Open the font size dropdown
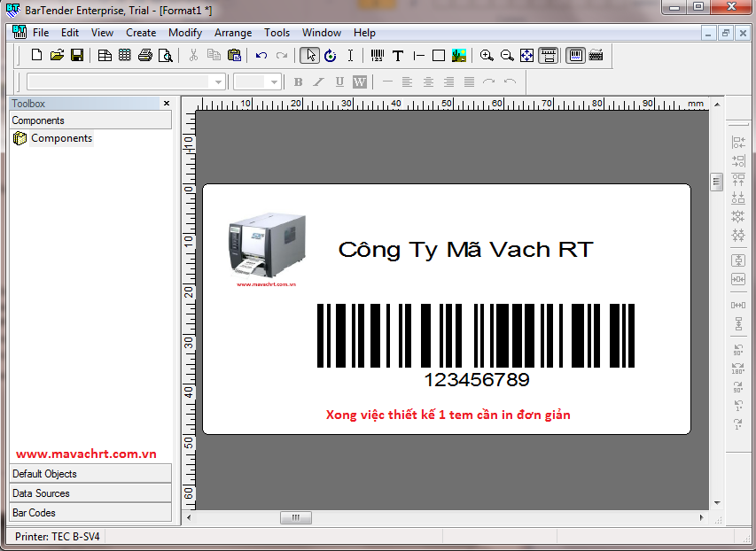The width and height of the screenshot is (756, 551). click(274, 82)
